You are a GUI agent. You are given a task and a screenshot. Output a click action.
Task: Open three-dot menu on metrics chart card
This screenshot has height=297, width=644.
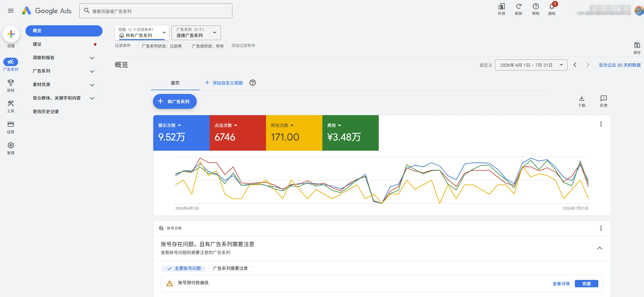click(601, 124)
